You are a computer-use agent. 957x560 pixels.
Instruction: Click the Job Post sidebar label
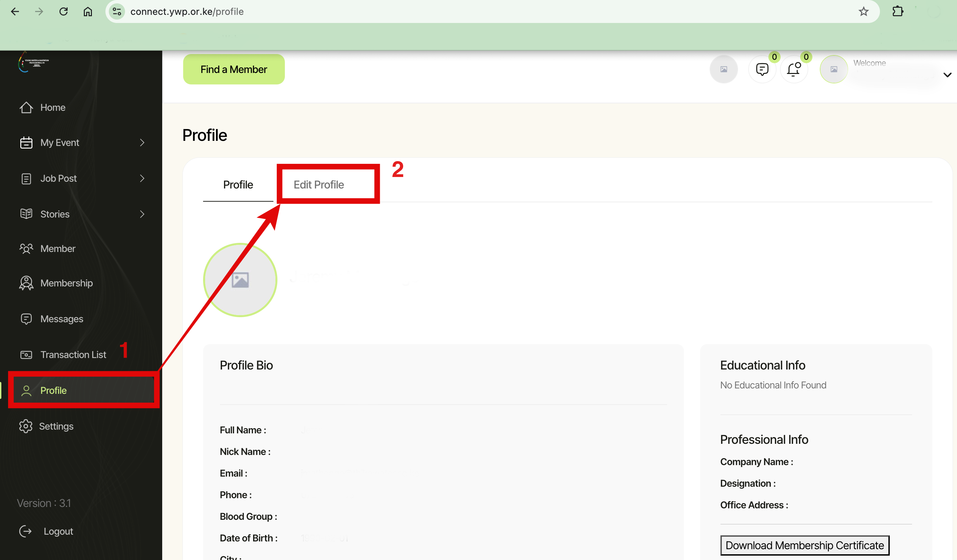[58, 178]
